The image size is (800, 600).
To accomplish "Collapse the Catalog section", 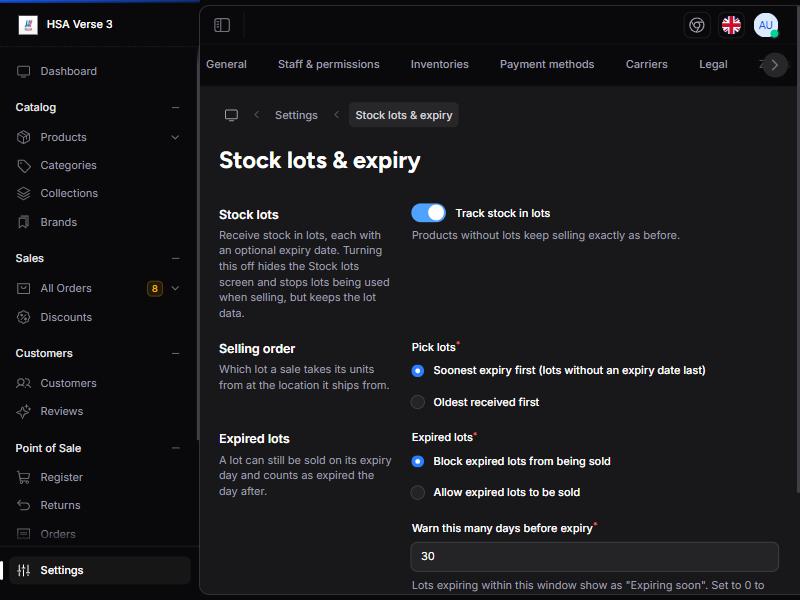I will (176, 108).
